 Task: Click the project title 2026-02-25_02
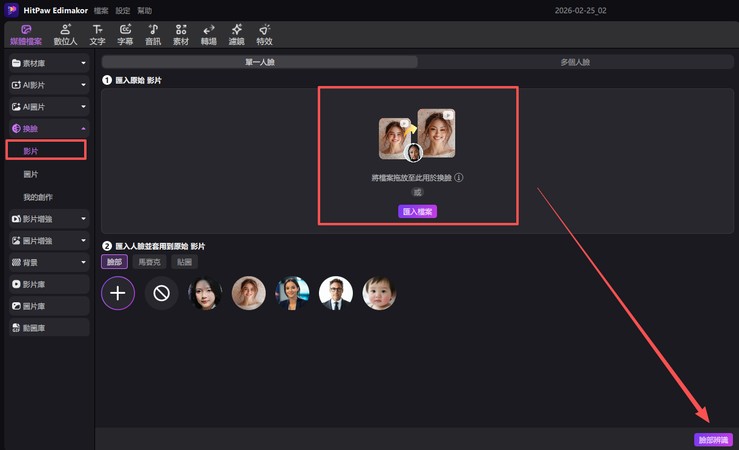tap(581, 10)
